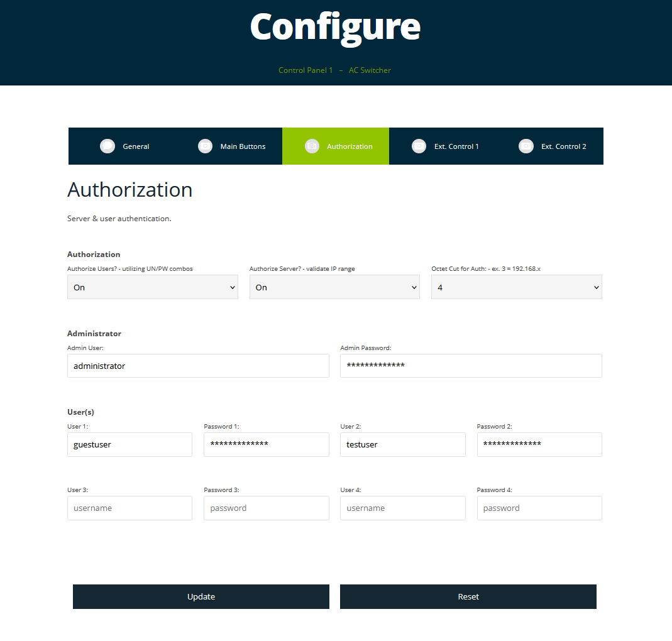
Task: Open the Authorize Server dropdown
Action: point(334,287)
